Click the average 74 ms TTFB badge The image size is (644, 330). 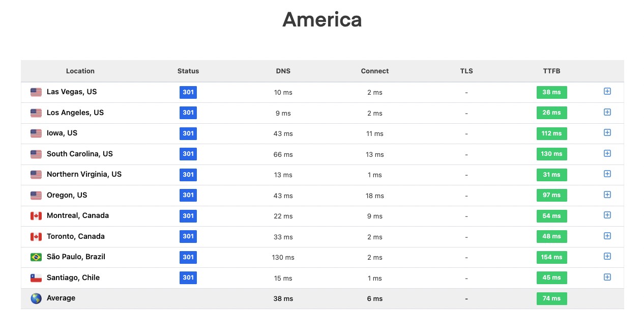click(551, 298)
